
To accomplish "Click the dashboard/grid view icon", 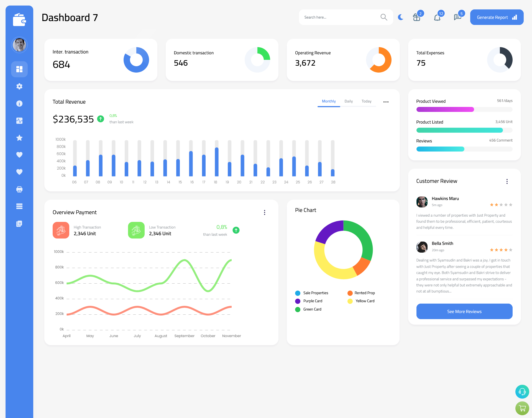I will [x=19, y=70].
